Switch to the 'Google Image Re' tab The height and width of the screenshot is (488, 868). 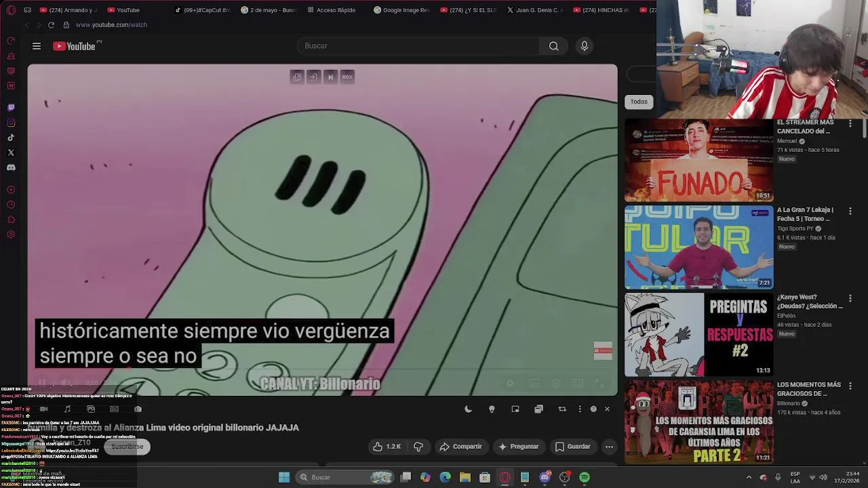[x=401, y=10]
